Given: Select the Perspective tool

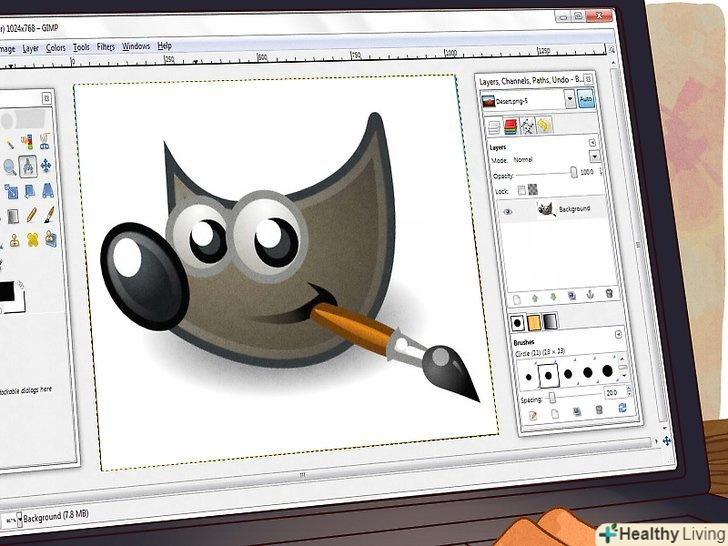Looking at the screenshot, I should (x=48, y=190).
